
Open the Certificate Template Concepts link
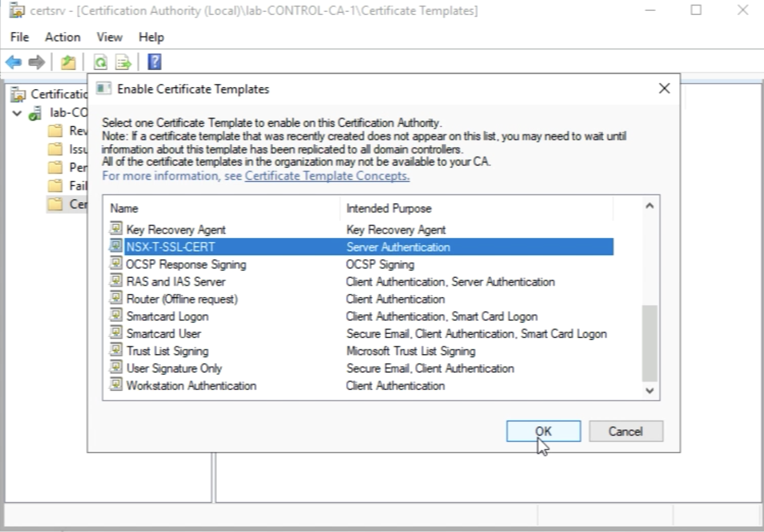point(327,176)
